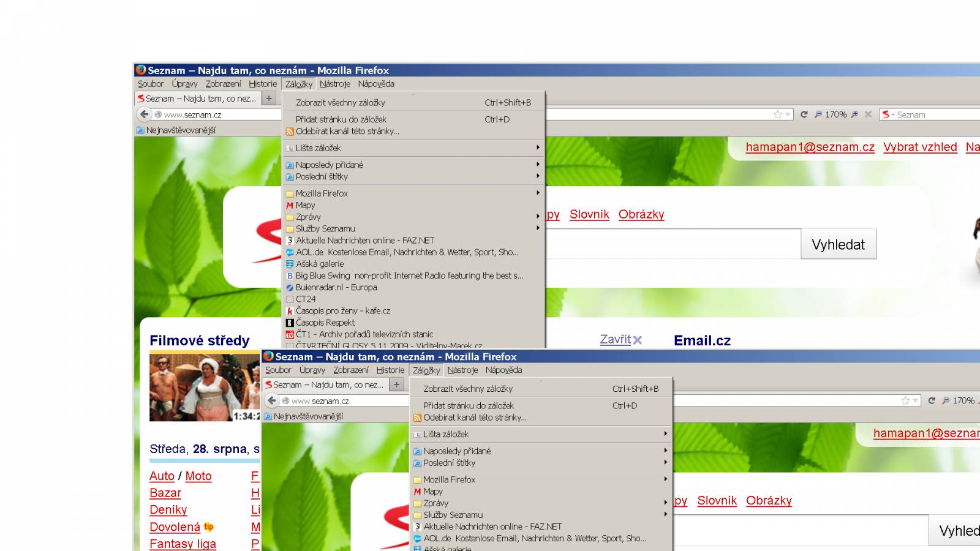980x551 pixels.
Task: Open the Obrázky link in the front window
Action: (x=769, y=500)
